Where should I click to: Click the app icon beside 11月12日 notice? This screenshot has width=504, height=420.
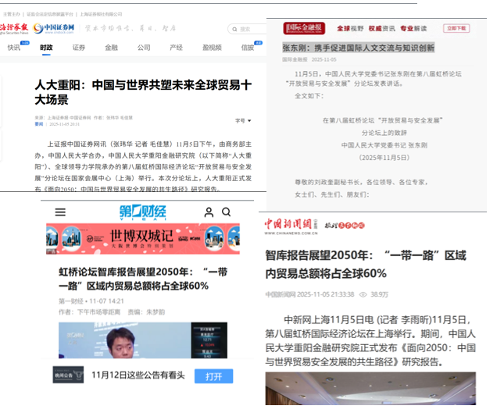pos(68,375)
